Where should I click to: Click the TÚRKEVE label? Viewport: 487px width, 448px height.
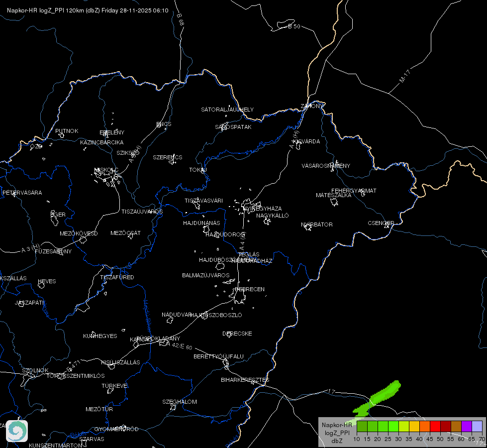(115, 385)
